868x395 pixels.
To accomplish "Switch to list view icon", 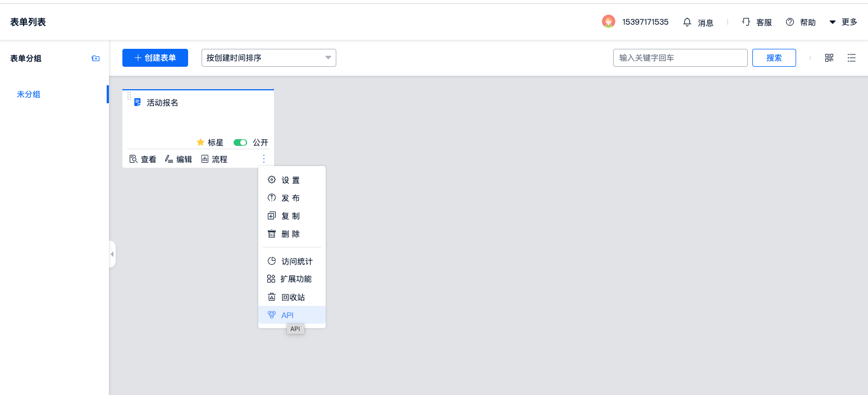I will click(x=851, y=58).
